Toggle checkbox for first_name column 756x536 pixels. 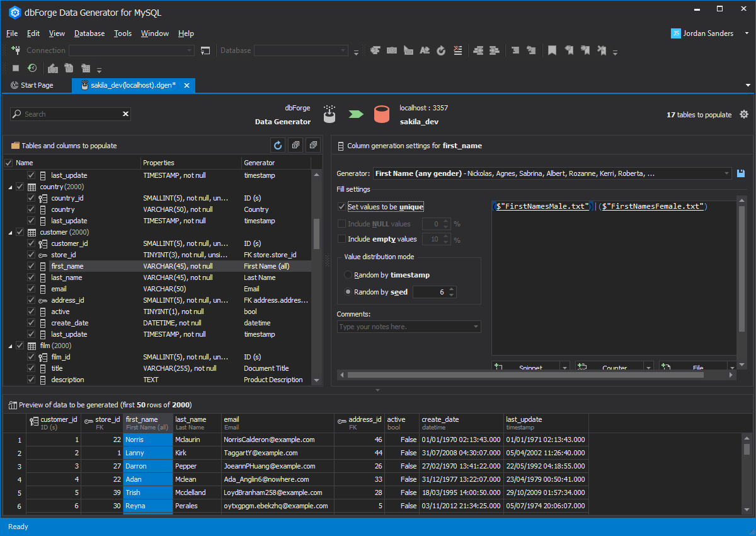[31, 266]
